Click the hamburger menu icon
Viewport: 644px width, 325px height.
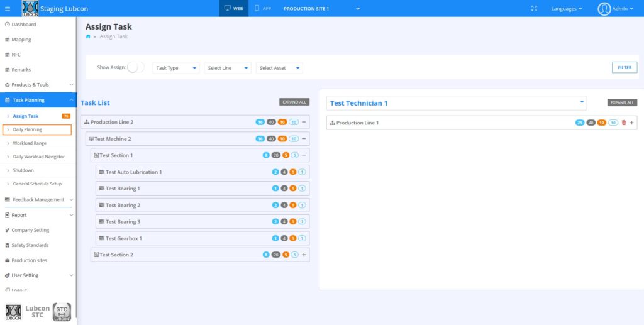point(8,9)
